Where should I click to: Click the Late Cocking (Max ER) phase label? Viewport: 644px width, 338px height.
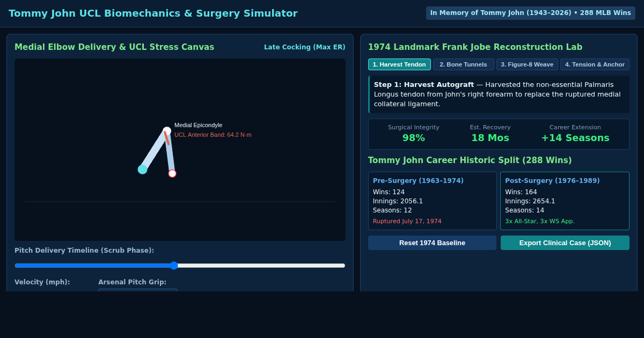(x=305, y=47)
